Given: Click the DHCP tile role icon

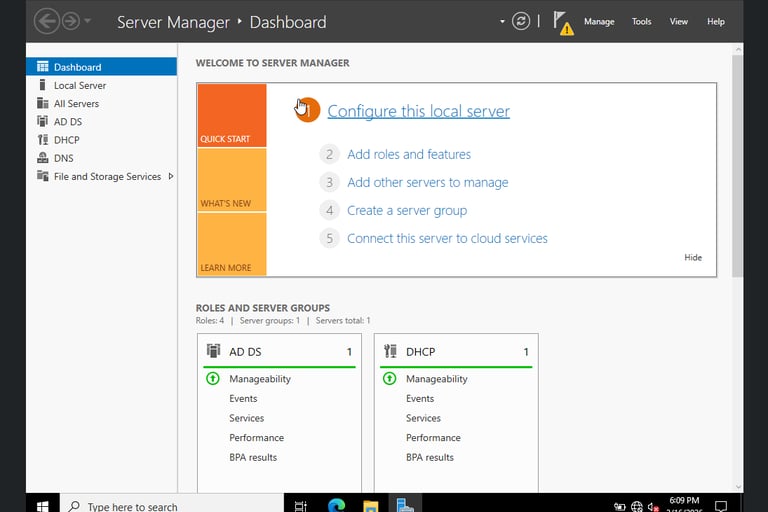Looking at the screenshot, I should [390, 351].
